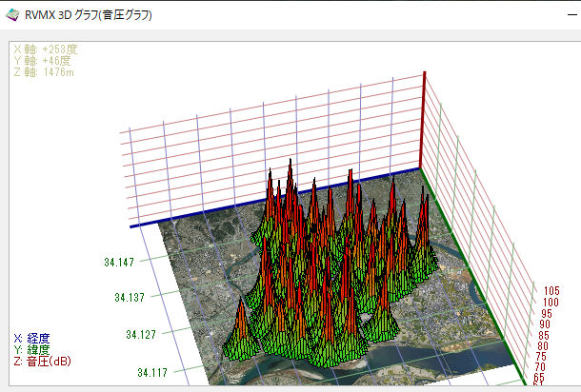Image resolution: width=581 pixels, height=392 pixels.
Task: Click the X 軸 +253度 rotation readout
Action: point(47,47)
